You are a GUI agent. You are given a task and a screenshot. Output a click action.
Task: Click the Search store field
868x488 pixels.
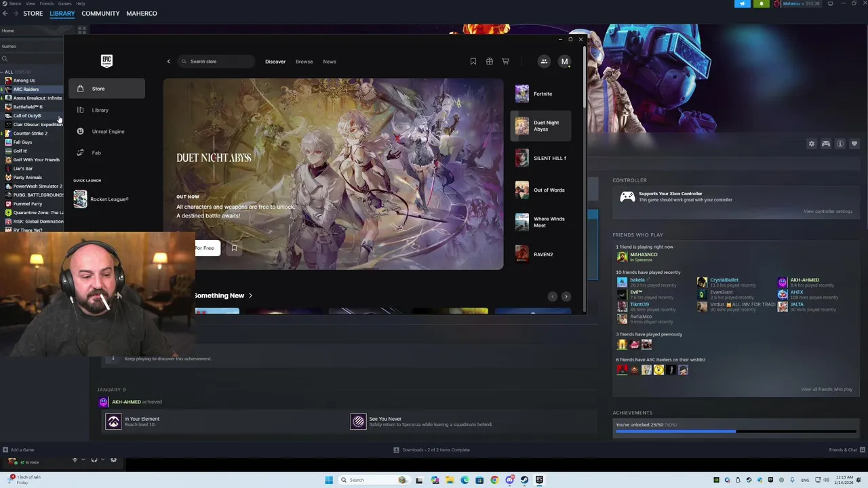(216, 62)
